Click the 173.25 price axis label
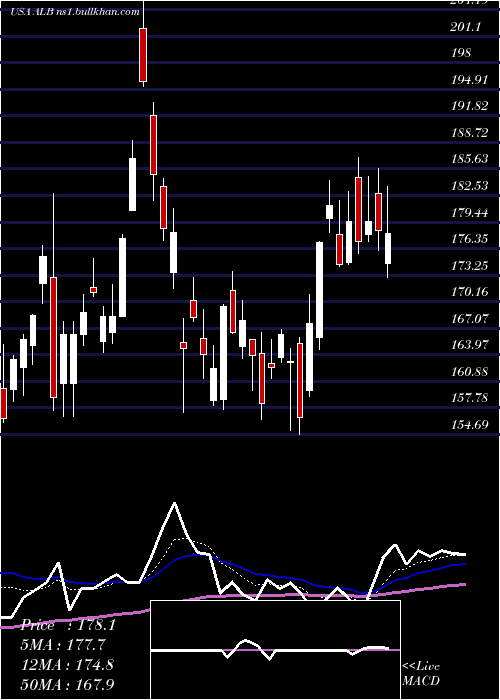This screenshot has height=700, width=500. point(471,265)
